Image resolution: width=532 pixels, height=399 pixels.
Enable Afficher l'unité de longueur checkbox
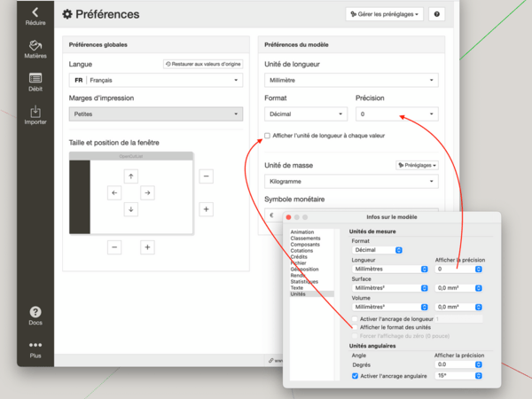[268, 136]
